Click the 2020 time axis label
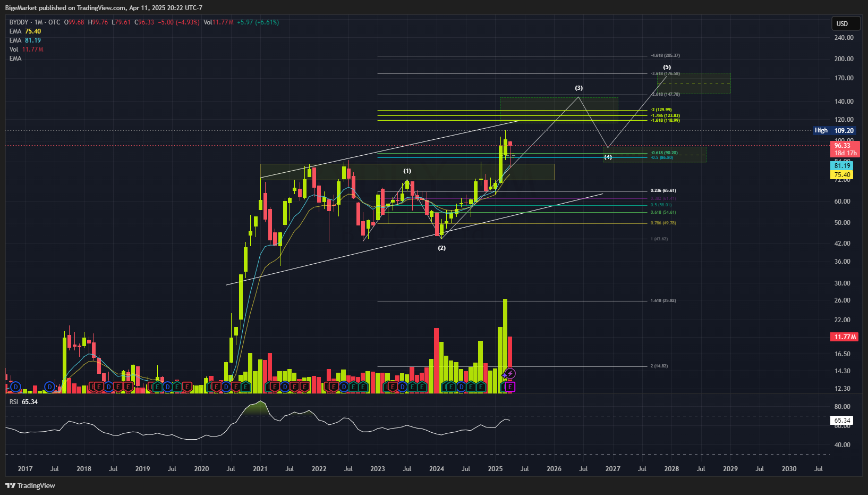Image resolution: width=868 pixels, height=495 pixels. pyautogui.click(x=201, y=469)
